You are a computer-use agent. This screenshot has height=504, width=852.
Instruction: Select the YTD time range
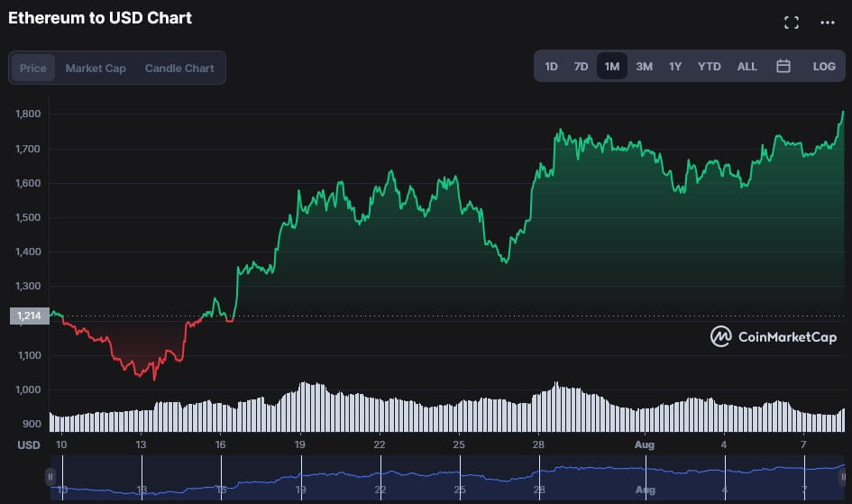709,66
